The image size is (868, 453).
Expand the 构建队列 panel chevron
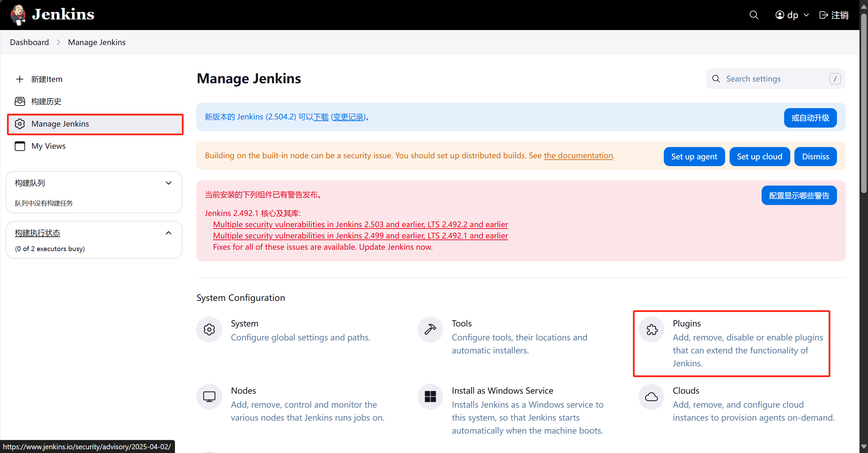(x=168, y=183)
